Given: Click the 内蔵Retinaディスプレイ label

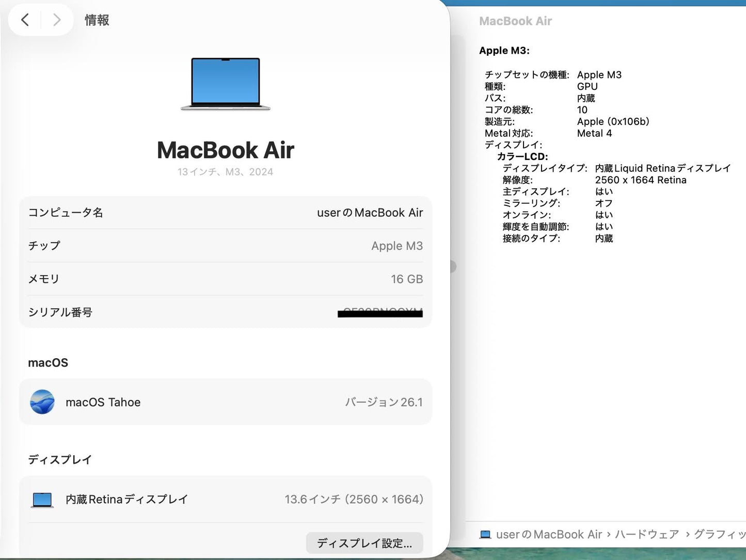Looking at the screenshot, I should pos(126,499).
